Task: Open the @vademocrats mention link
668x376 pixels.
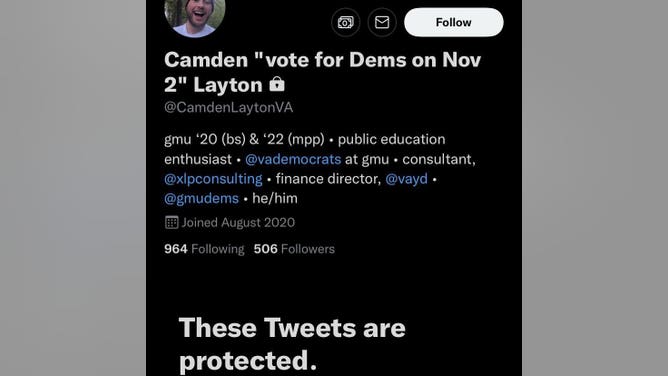Action: click(x=293, y=159)
